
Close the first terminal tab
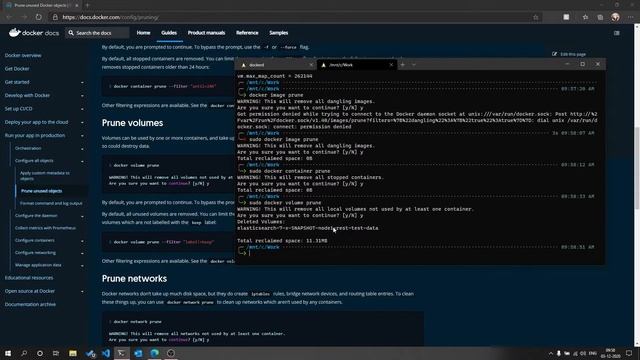tap(311, 64)
